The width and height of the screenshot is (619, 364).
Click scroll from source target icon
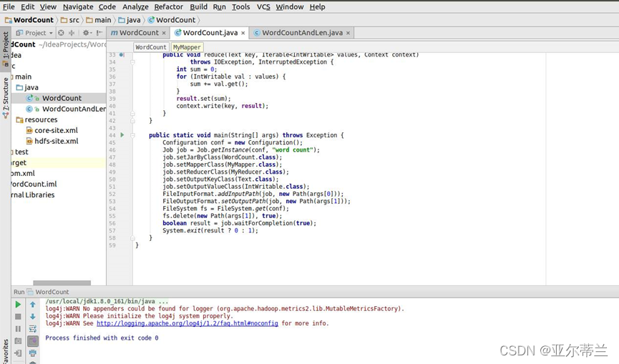[x=62, y=33]
